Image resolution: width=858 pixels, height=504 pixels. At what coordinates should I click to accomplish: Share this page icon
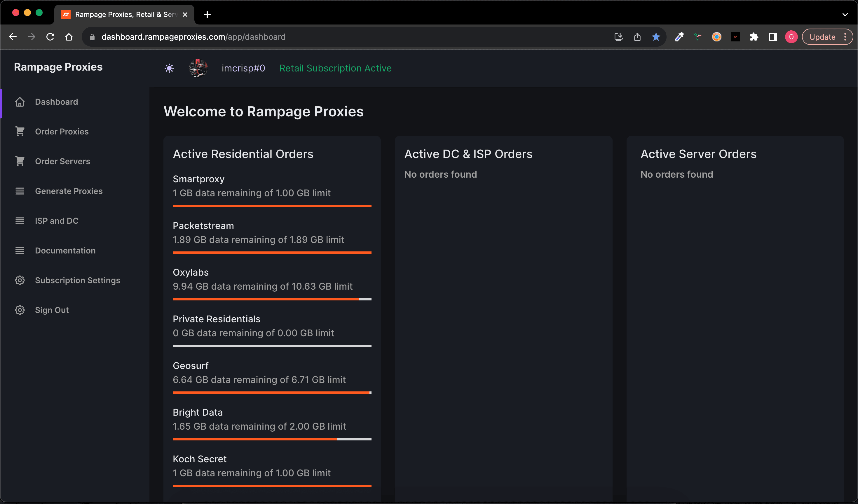pos(637,37)
